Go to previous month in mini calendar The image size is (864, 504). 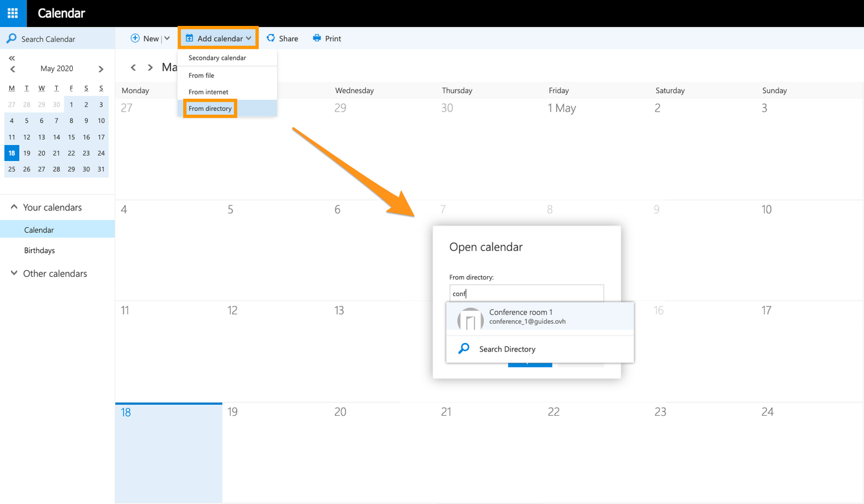13,69
